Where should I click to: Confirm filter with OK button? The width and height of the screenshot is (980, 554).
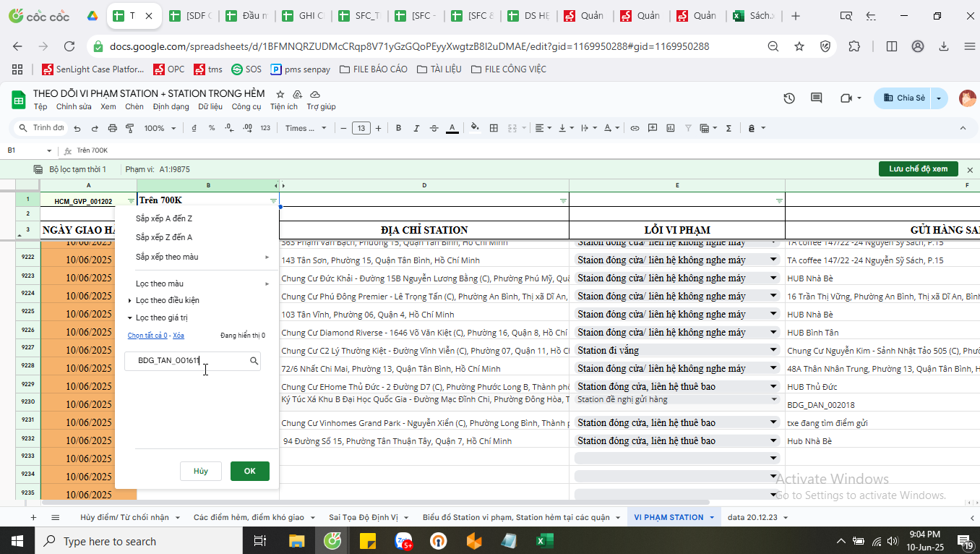tap(250, 471)
